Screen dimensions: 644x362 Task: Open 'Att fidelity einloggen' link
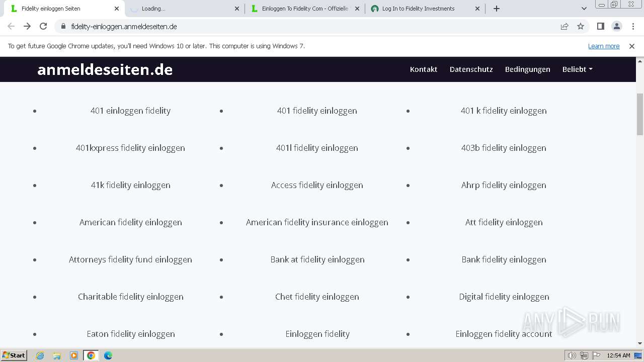tap(504, 222)
